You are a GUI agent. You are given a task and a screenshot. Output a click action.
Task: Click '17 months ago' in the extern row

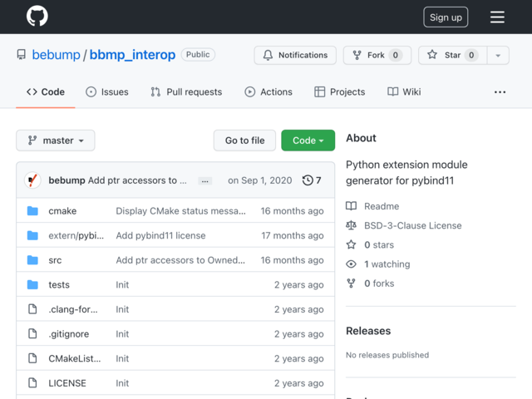293,235
